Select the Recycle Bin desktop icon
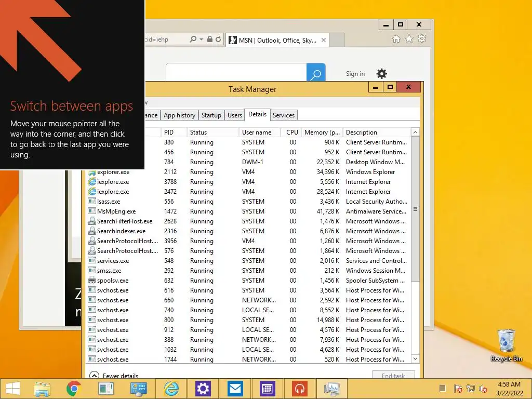 coord(506,345)
